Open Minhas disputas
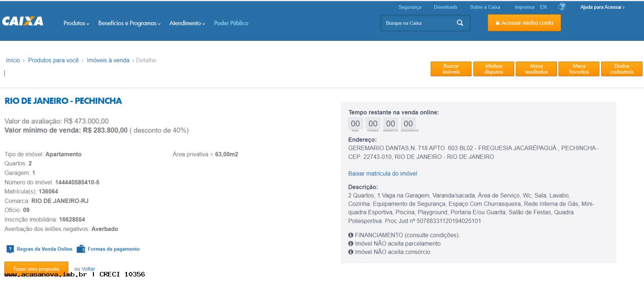Image resolution: width=644 pixels, height=282 pixels. [x=494, y=69]
